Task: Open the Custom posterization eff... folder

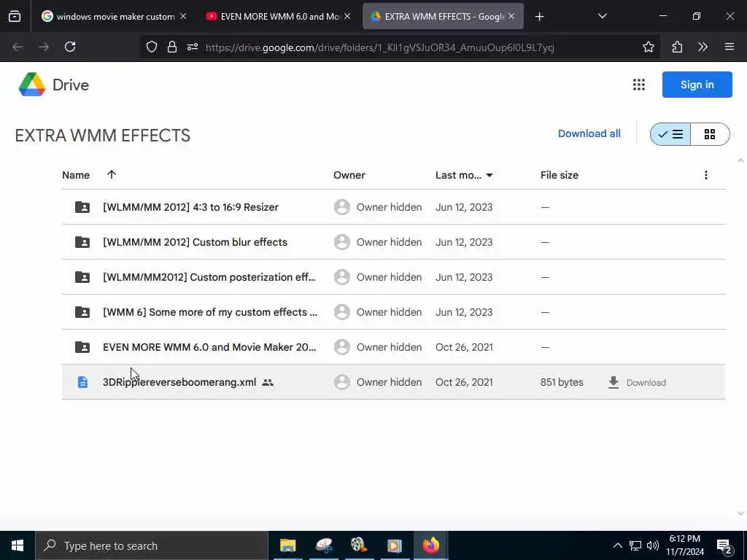Action: [209, 277]
